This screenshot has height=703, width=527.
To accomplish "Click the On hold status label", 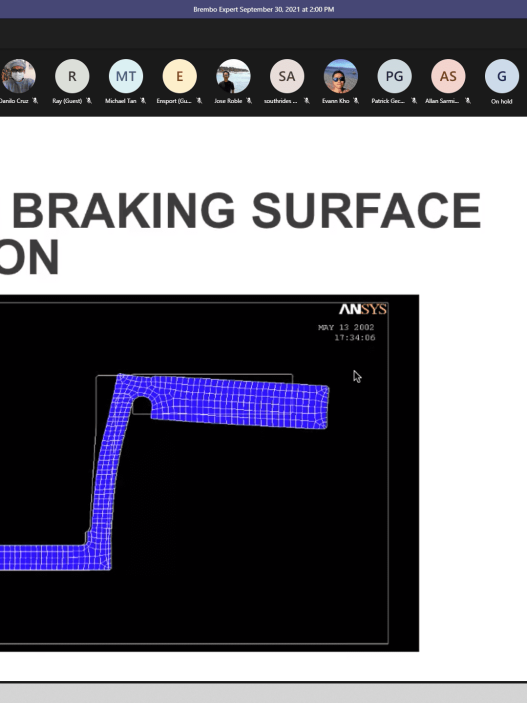I will click(501, 101).
